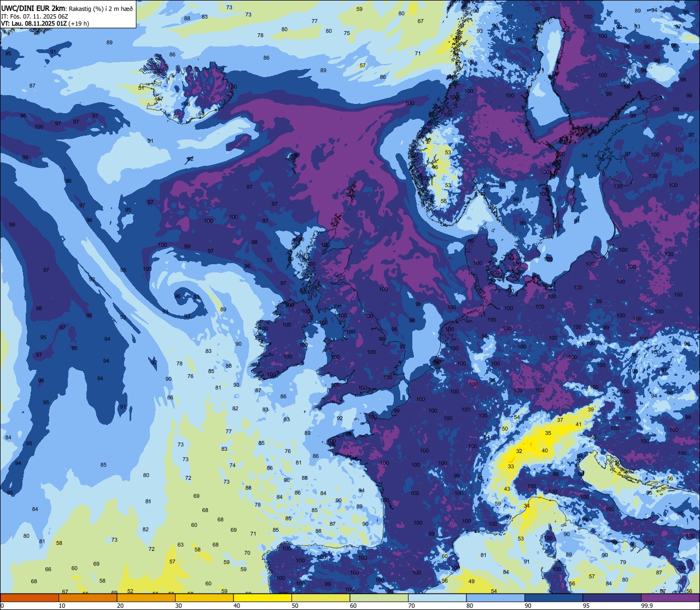Click the humidity value "33" on the map
This screenshot has height=610, width=700.
tap(511, 466)
